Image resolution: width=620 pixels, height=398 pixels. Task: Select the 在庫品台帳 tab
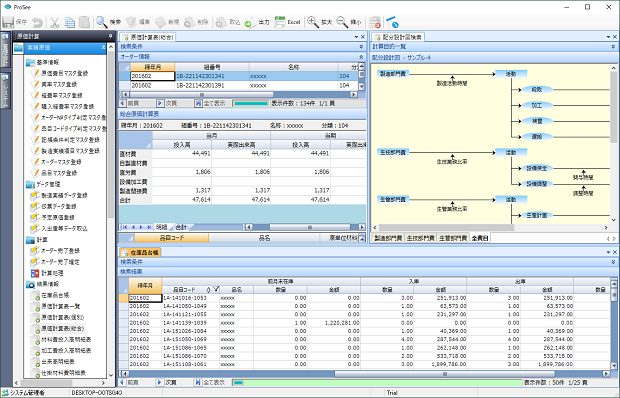(x=140, y=252)
